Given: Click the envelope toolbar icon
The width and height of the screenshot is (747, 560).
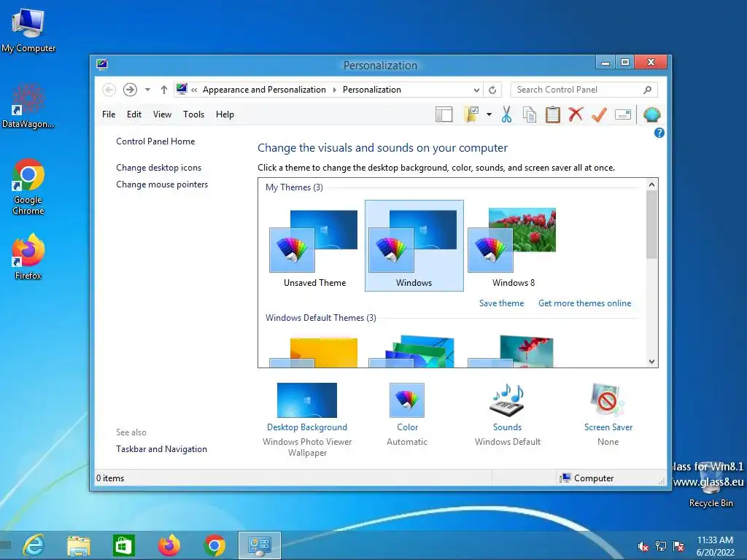Looking at the screenshot, I should pos(623,114).
